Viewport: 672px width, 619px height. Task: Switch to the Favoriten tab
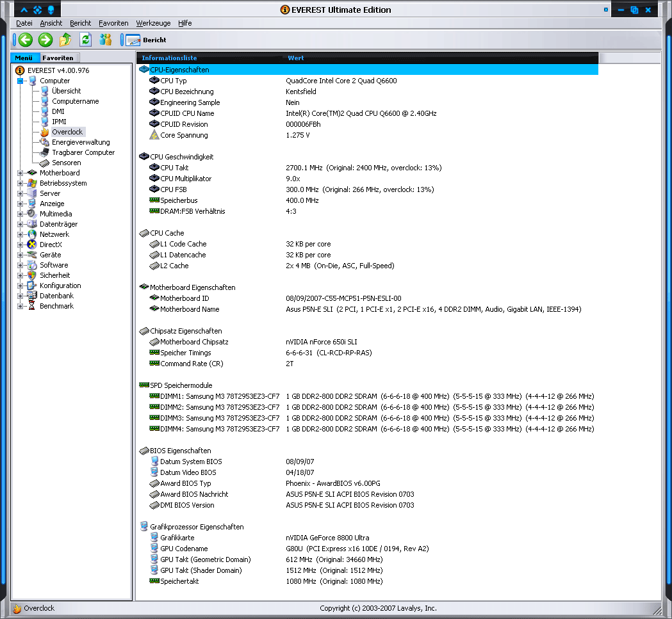(58, 58)
